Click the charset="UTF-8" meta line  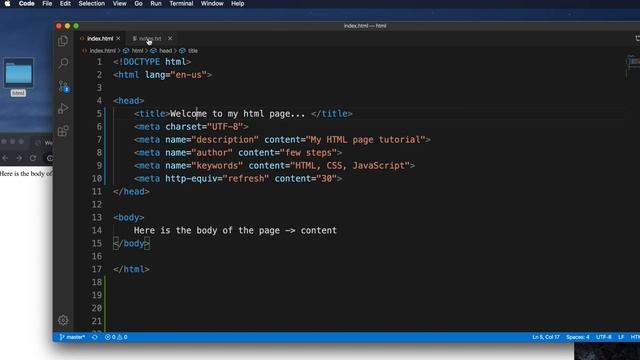[191, 127]
